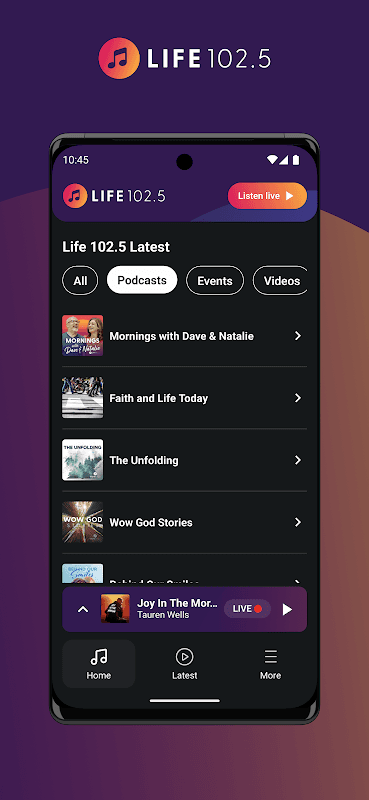Open Wow God Stories podcast title
369x800 pixels.
coord(151,522)
